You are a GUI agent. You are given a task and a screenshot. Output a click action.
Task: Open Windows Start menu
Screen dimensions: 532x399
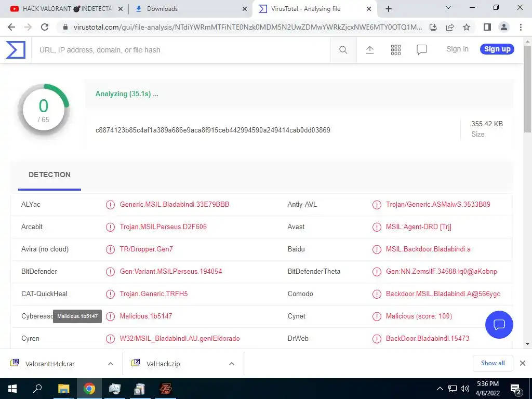pyautogui.click(x=12, y=389)
